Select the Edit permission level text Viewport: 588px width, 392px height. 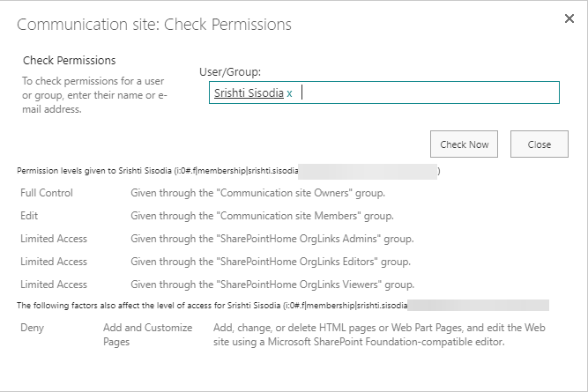click(29, 215)
